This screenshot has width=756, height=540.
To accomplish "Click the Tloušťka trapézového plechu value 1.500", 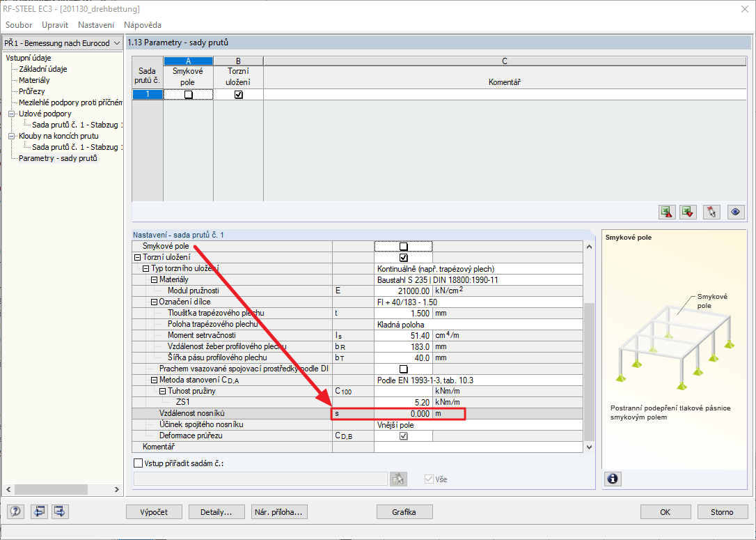I will coord(403,313).
